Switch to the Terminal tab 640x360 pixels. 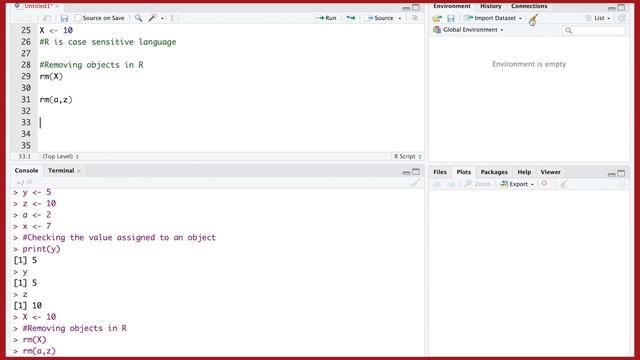pos(61,171)
